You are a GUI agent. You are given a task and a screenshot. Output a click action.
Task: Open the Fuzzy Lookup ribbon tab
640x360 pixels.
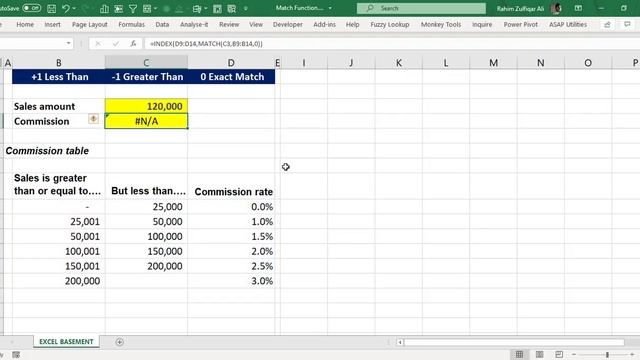pyautogui.click(x=390, y=24)
